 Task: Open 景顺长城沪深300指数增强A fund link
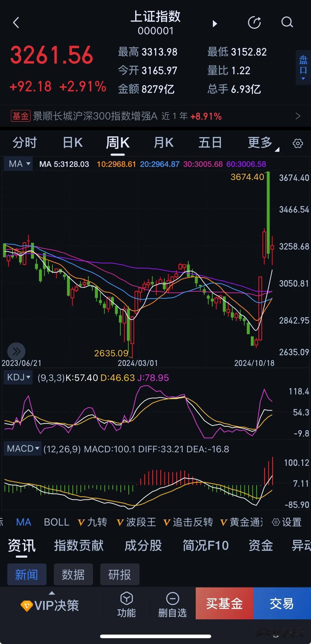click(x=95, y=116)
